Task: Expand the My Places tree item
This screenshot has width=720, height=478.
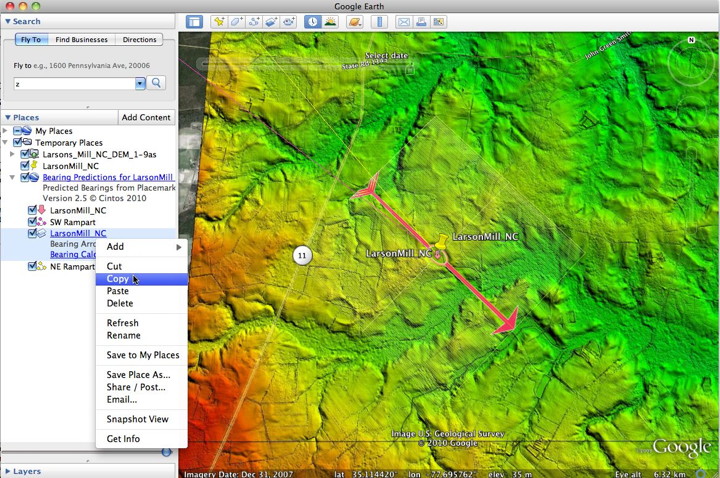Action: coord(6,131)
